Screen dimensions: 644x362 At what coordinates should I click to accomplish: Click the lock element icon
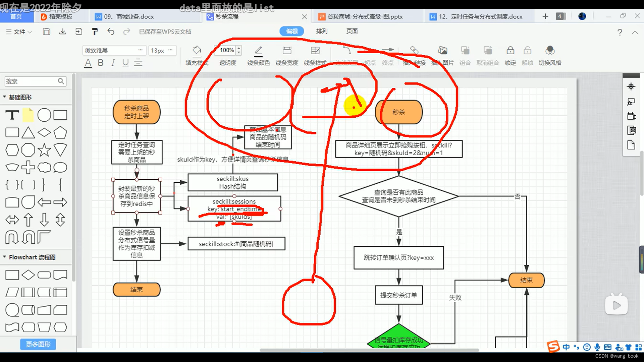click(x=510, y=51)
